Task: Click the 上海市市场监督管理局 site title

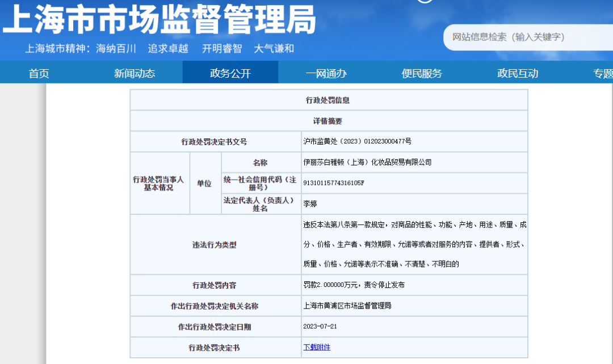Action: [x=159, y=21]
